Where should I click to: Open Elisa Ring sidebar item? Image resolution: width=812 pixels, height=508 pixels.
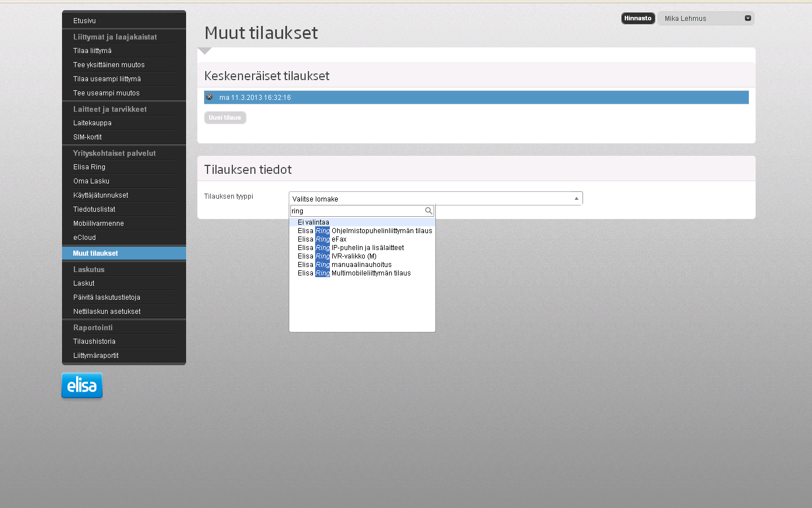point(89,167)
